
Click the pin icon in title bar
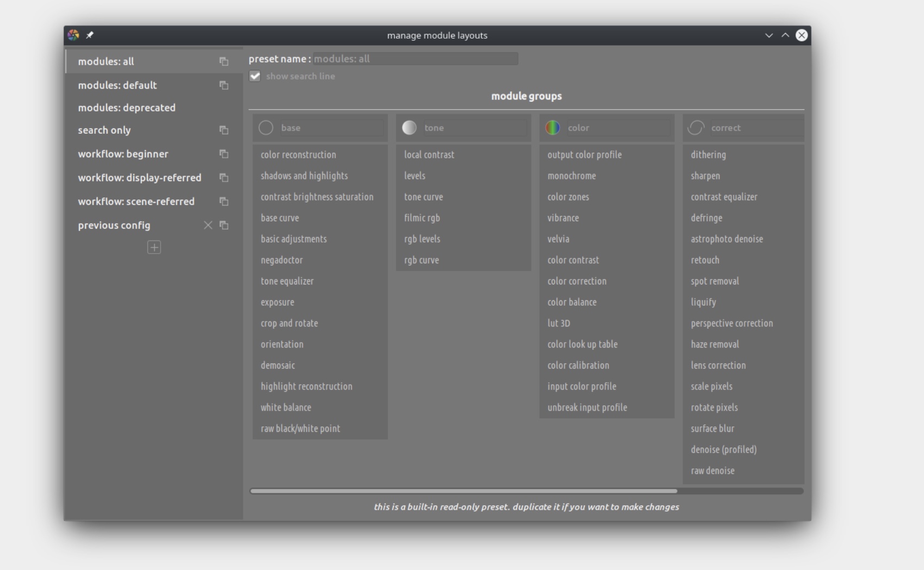[x=90, y=35]
